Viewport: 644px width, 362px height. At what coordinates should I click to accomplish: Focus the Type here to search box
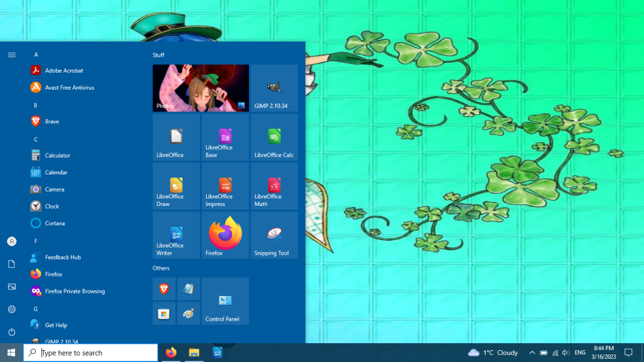click(x=91, y=352)
